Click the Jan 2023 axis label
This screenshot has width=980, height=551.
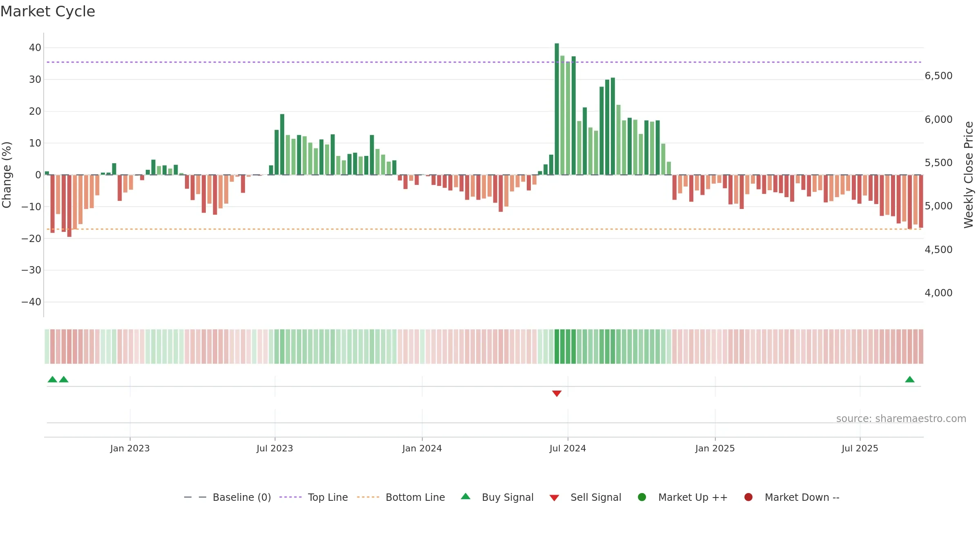pos(130,448)
